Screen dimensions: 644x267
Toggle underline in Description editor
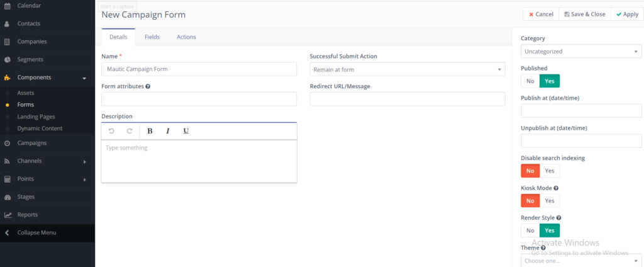pyautogui.click(x=186, y=131)
